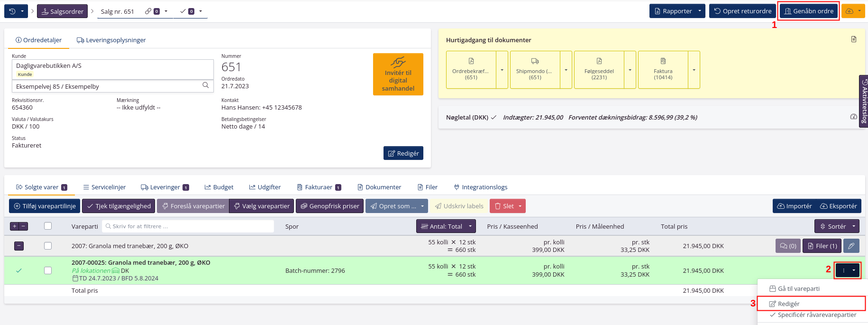Screen dimensions: 868x325
Task: Switch to the Leveringsoplysninger tab
Action: point(111,40)
